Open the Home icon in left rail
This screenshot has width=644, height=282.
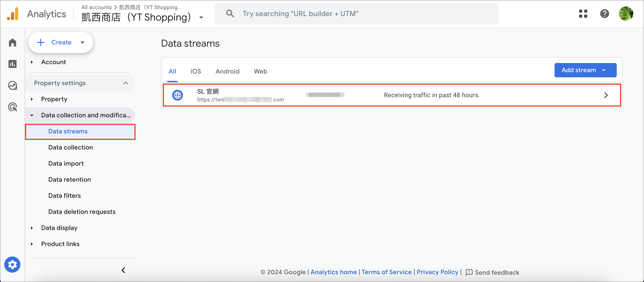tap(13, 42)
